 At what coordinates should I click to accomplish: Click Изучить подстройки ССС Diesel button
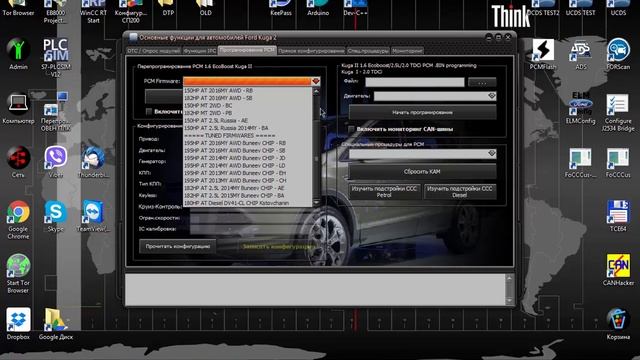[x=460, y=191]
